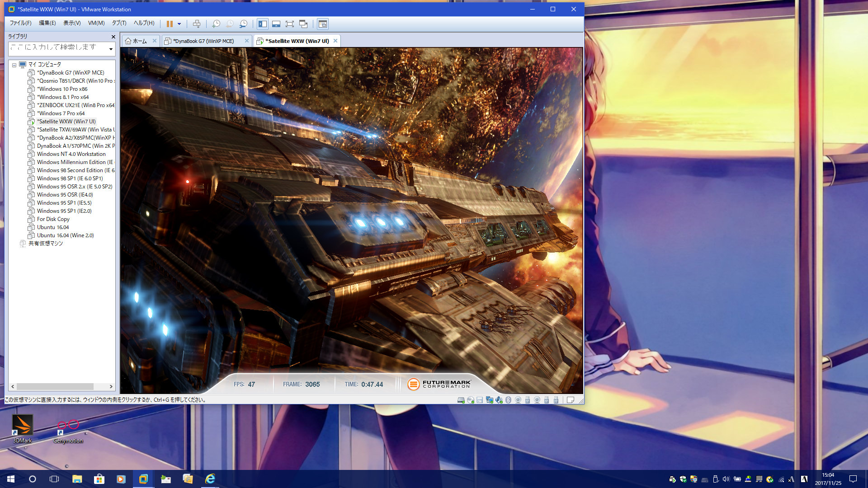The width and height of the screenshot is (868, 488).
Task: Select Ubuntu 16.04 (Wine 2.0) in the library
Action: (x=65, y=235)
